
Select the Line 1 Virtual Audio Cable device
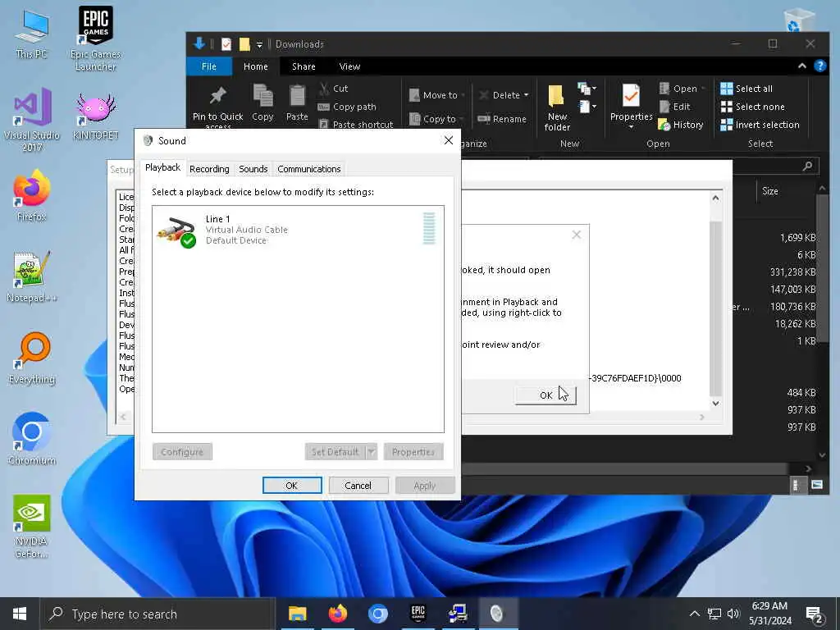[298, 230]
